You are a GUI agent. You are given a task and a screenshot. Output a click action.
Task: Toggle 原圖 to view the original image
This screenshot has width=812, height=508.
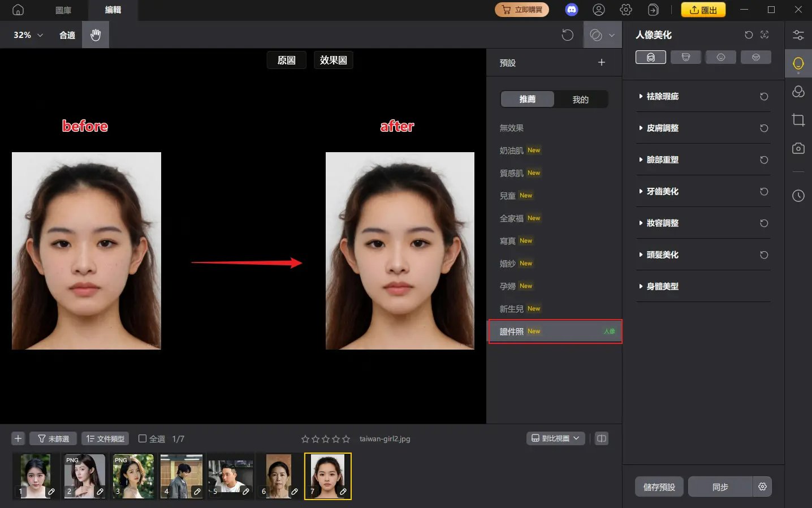(x=286, y=59)
